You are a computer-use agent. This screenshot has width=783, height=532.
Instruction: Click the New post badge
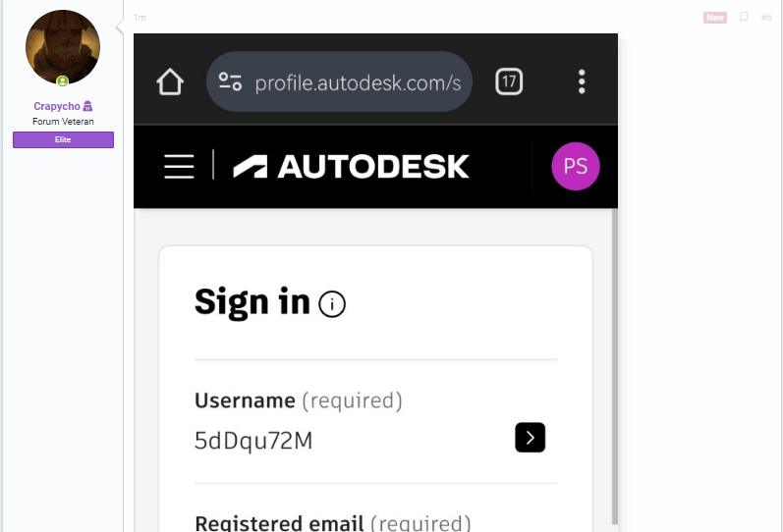point(714,18)
